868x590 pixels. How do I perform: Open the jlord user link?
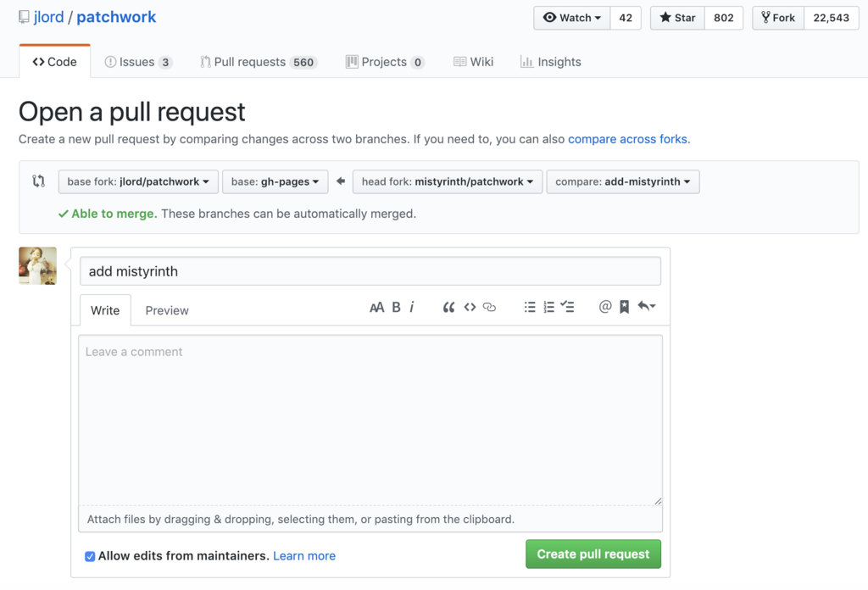tap(48, 17)
